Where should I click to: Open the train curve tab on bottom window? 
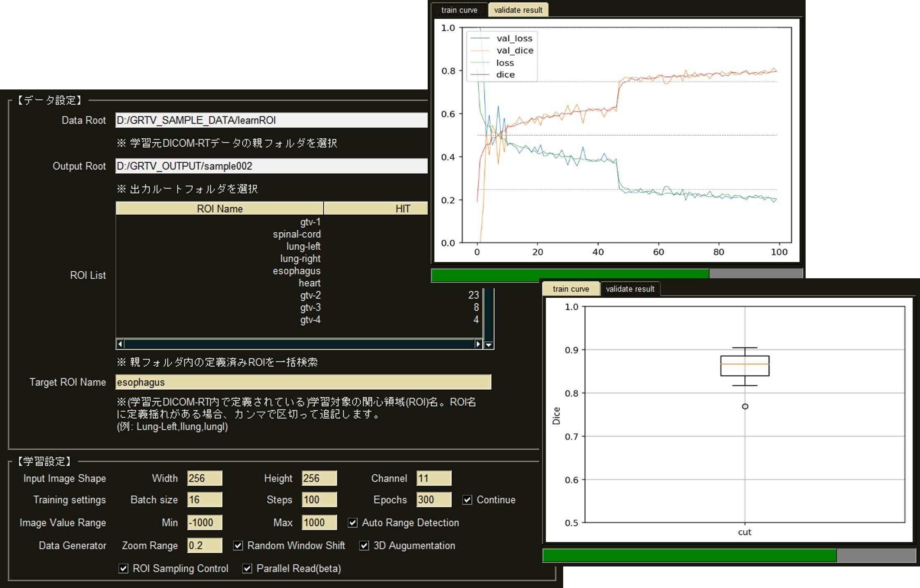571,289
